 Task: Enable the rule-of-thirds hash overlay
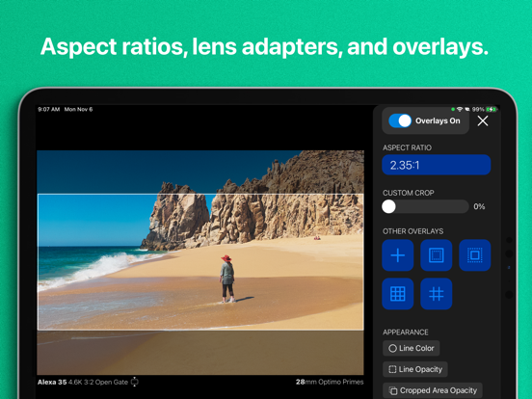pyautogui.click(x=437, y=294)
